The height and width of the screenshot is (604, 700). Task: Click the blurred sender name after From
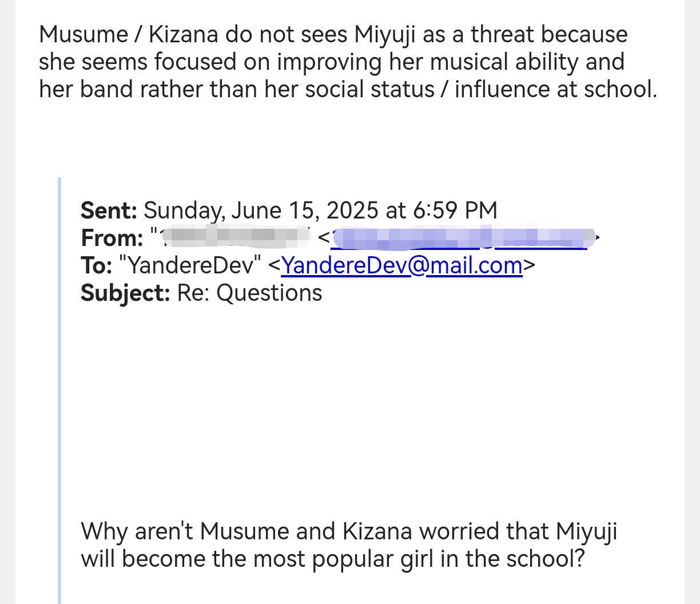[x=233, y=236]
